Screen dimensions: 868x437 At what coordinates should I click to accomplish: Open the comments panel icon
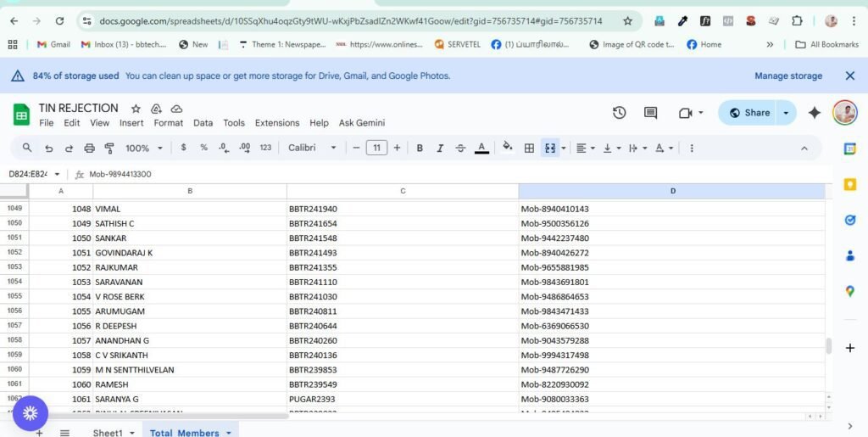point(650,113)
